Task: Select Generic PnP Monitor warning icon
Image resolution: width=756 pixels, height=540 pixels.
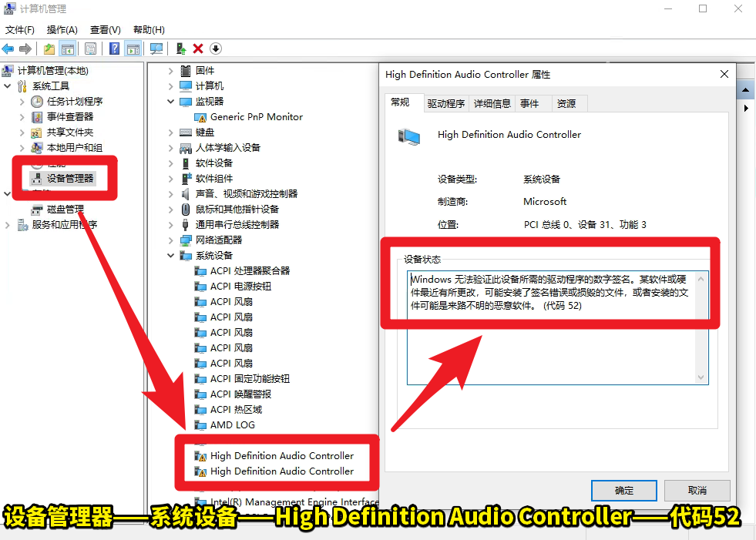Action: (200, 117)
